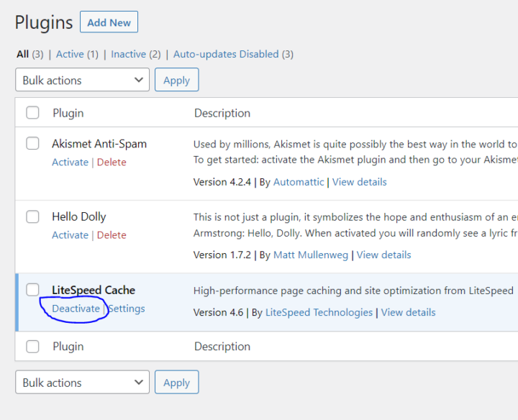The height and width of the screenshot is (420, 518).
Task: Open the Automattic author link
Action: coord(299,182)
